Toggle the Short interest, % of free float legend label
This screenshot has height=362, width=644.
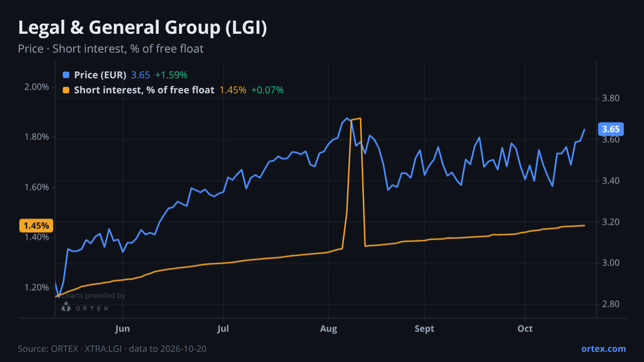[144, 90]
